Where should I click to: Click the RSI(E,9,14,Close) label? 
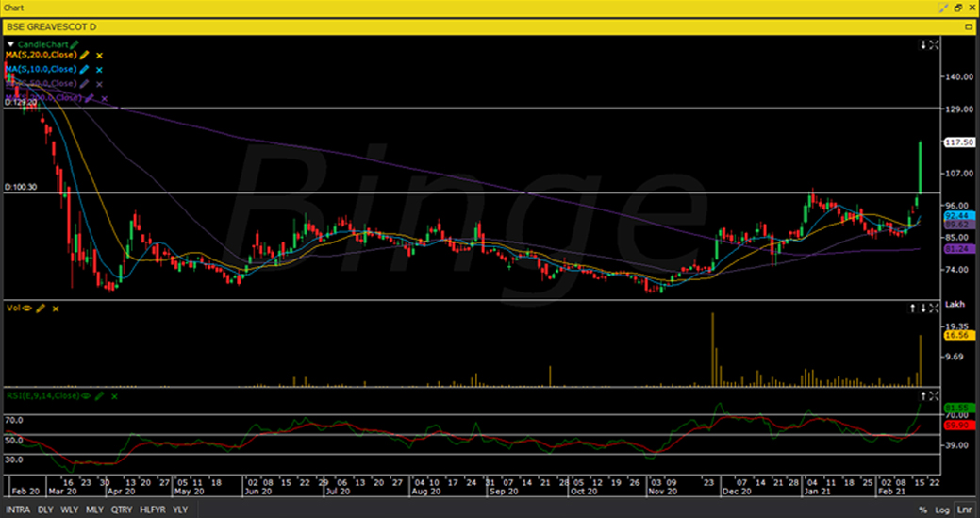43,395
